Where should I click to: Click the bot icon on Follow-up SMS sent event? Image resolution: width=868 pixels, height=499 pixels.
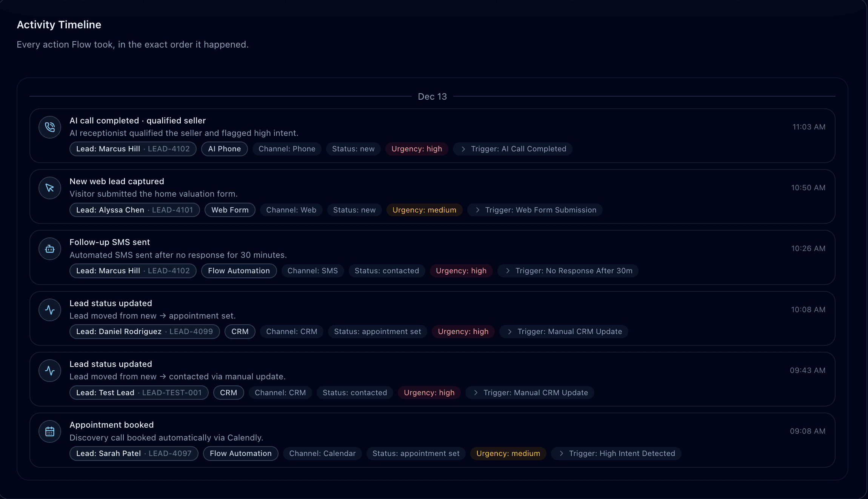49,249
